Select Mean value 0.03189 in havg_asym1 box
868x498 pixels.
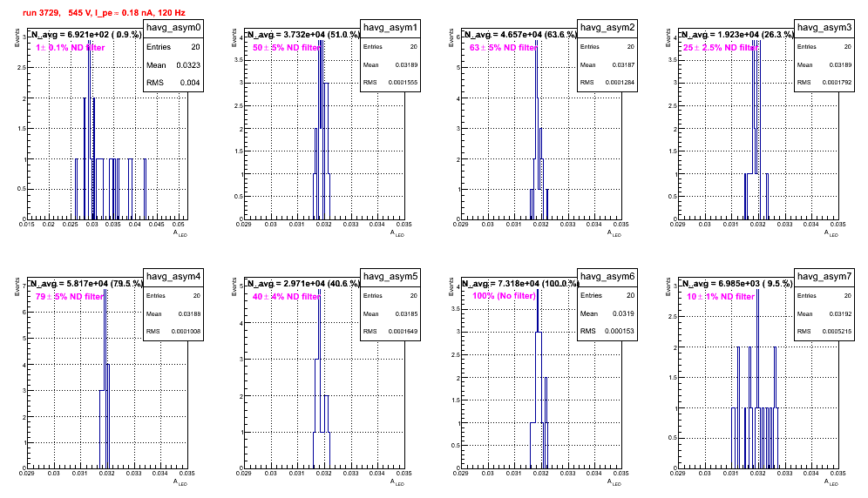[x=406, y=65]
